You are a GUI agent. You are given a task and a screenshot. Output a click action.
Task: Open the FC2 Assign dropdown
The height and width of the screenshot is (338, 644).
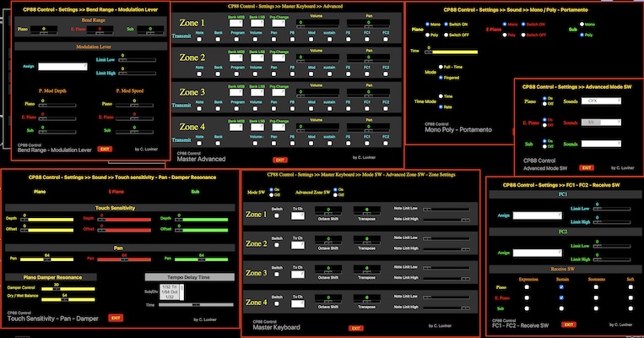click(537, 253)
